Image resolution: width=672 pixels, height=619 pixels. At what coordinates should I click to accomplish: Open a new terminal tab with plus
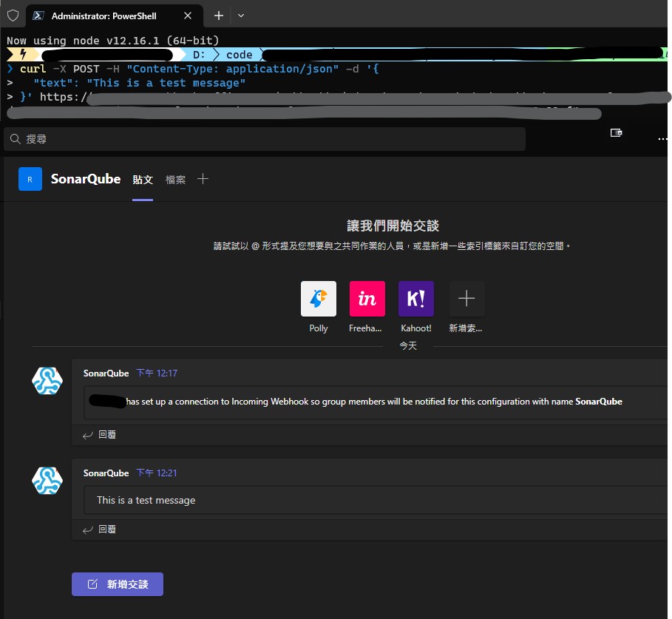point(219,16)
